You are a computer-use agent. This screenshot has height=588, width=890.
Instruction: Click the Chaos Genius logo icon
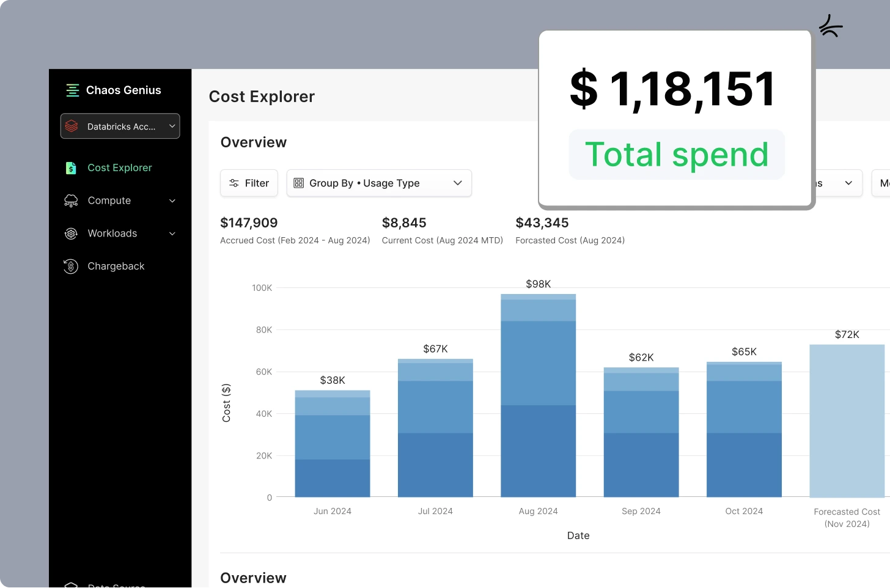pos(73,90)
